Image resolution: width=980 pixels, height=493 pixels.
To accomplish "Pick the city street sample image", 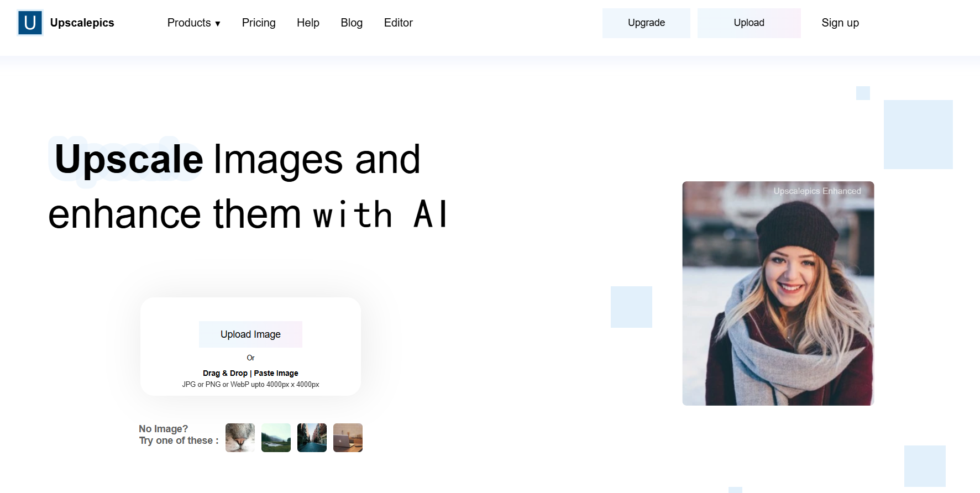I will 312,438.
